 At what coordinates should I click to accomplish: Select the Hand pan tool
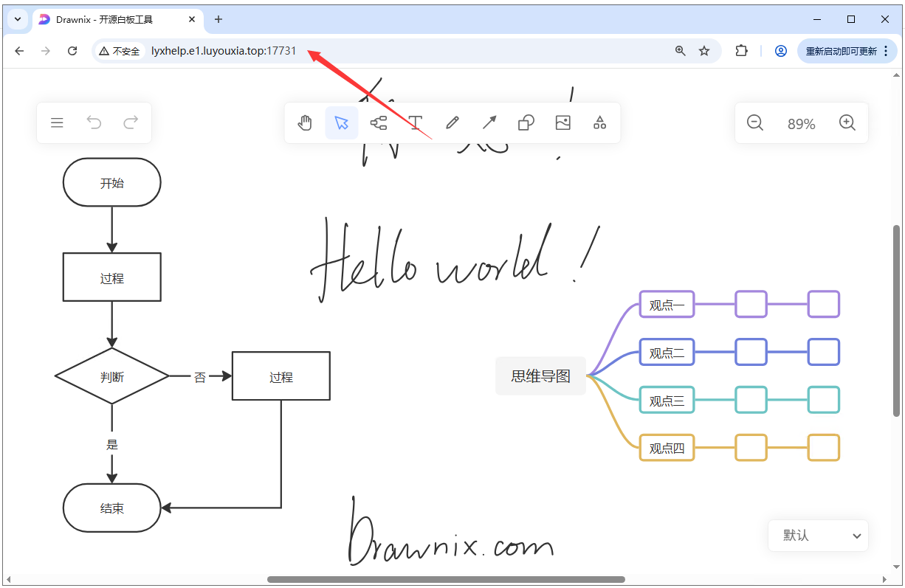coord(305,123)
